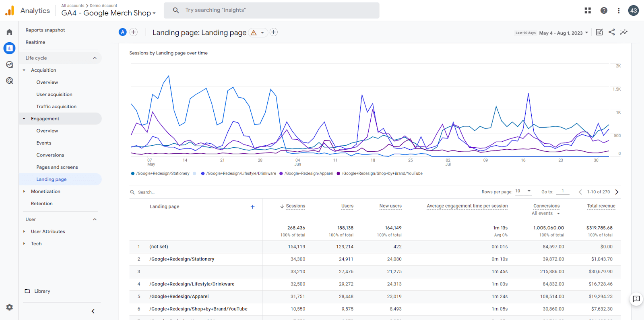This screenshot has height=320, width=644.
Task: Open the Admin gear icon
Action: 9,307
